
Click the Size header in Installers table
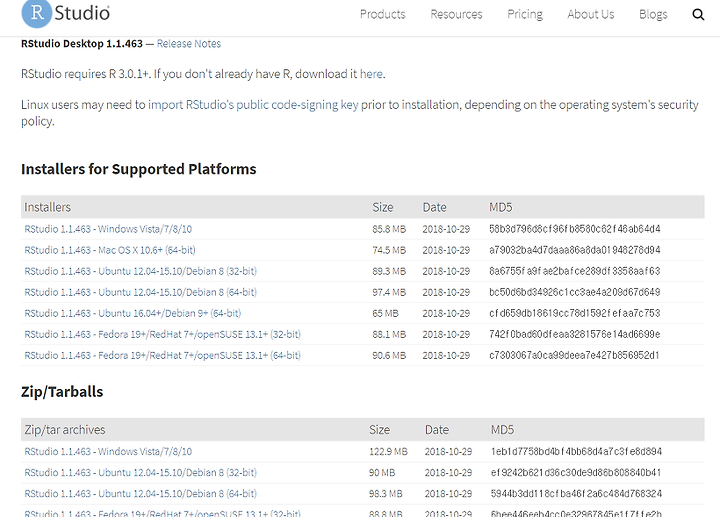382,207
